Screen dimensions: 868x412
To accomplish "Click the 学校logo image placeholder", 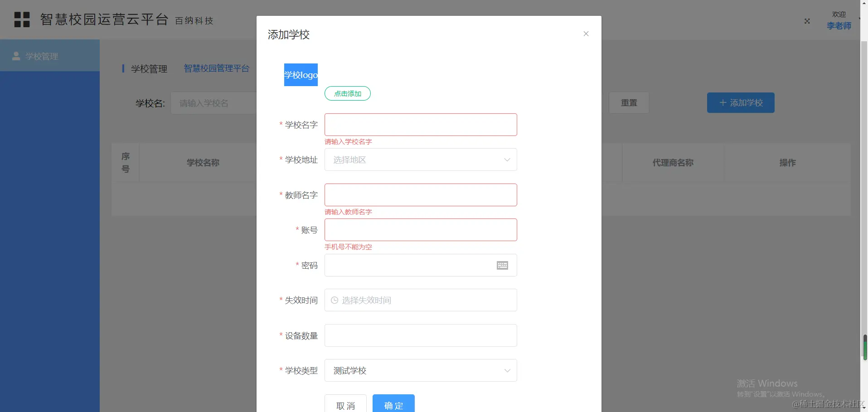I will pyautogui.click(x=301, y=75).
